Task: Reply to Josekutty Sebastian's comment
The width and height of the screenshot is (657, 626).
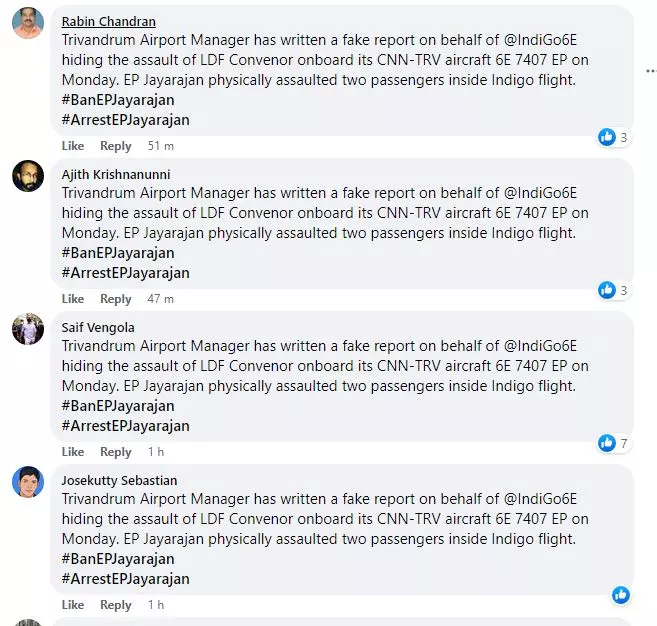Action: (x=116, y=605)
